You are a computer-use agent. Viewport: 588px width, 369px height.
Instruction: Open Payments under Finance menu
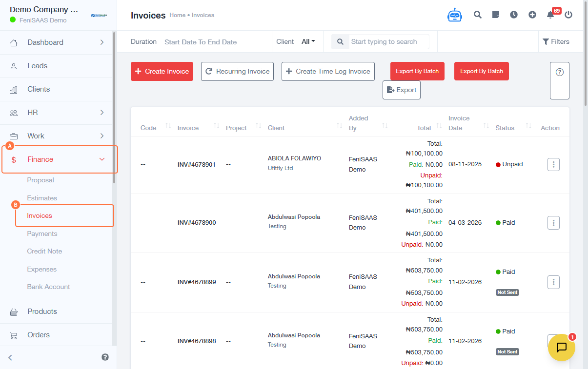click(x=42, y=233)
